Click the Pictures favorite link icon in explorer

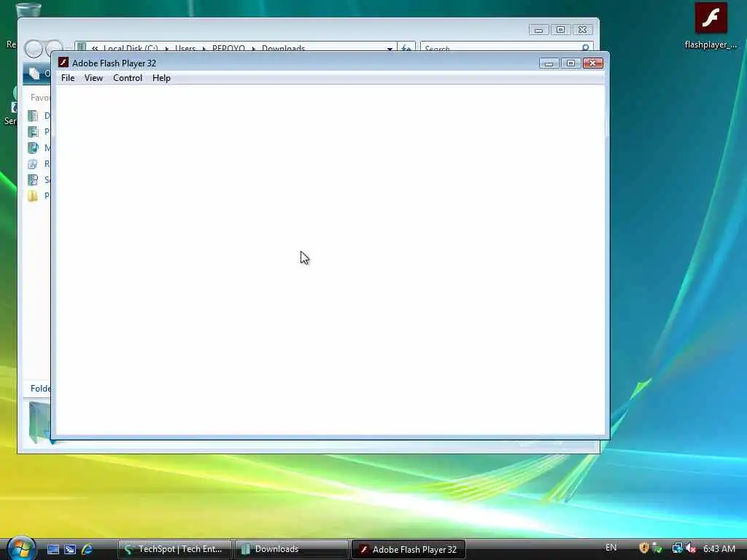pos(33,132)
